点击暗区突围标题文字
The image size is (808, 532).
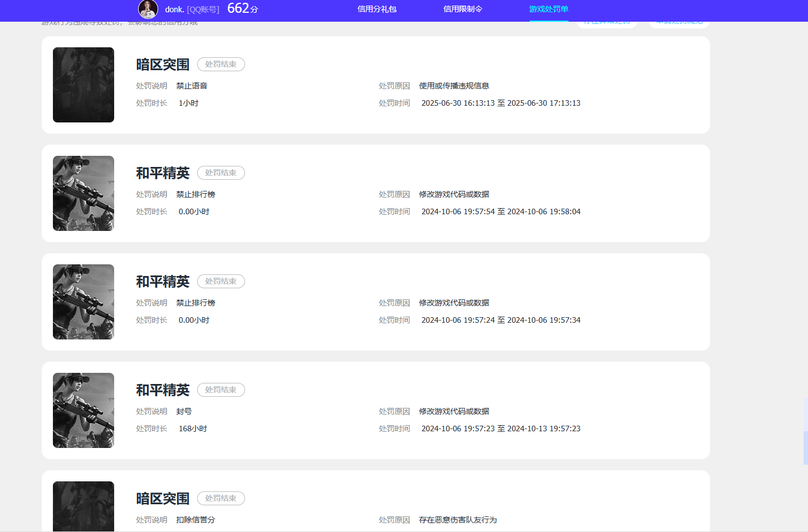[x=162, y=65]
